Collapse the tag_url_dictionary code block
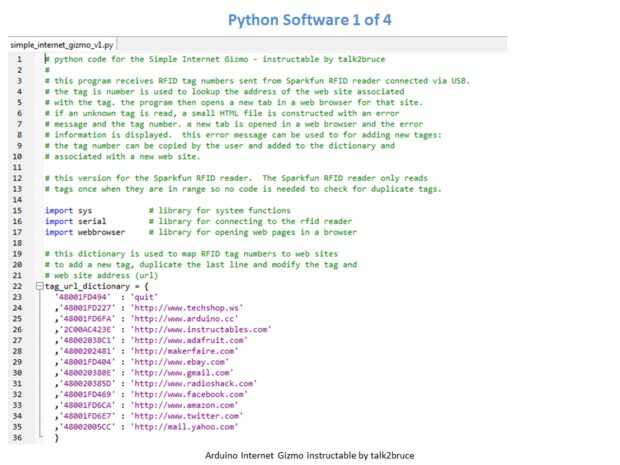The width and height of the screenshot is (620, 465). pyautogui.click(x=41, y=286)
